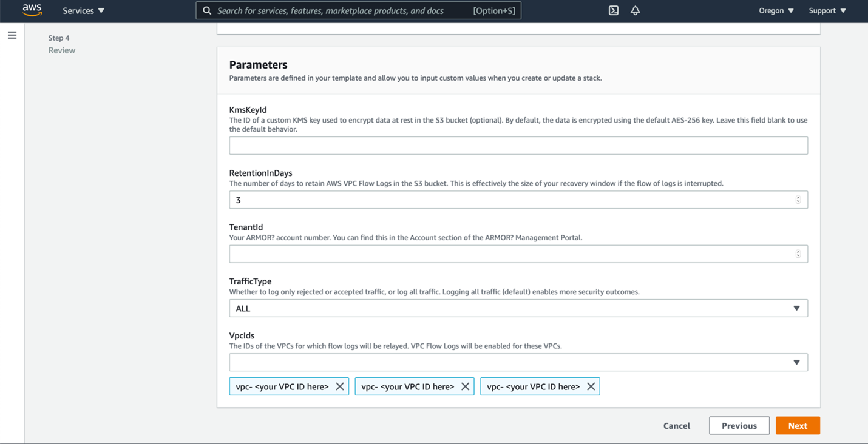Click the TenantId stepper arrows
This screenshot has width=868, height=444.
pos(798,254)
